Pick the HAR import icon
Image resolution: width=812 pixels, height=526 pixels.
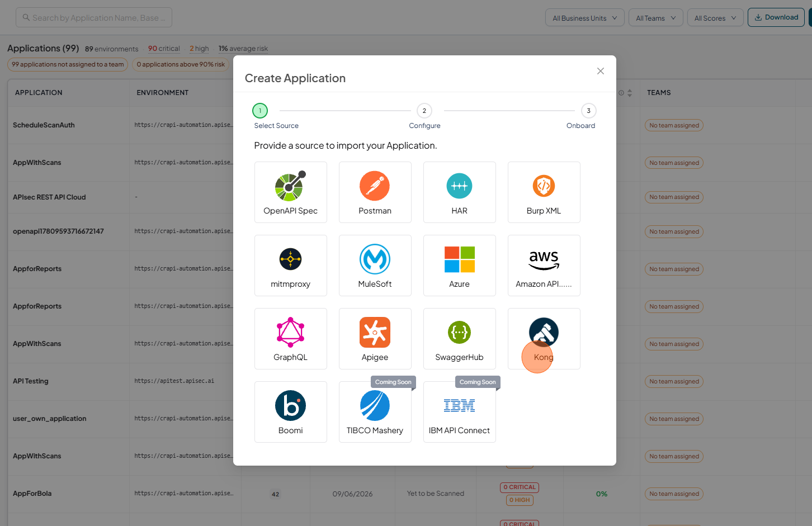(459, 186)
